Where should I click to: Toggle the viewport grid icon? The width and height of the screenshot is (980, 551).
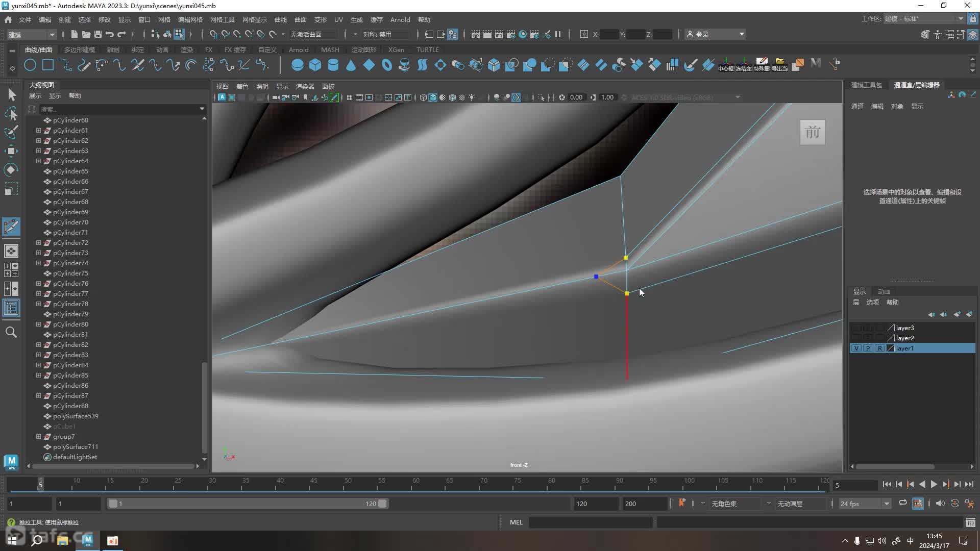350,97
